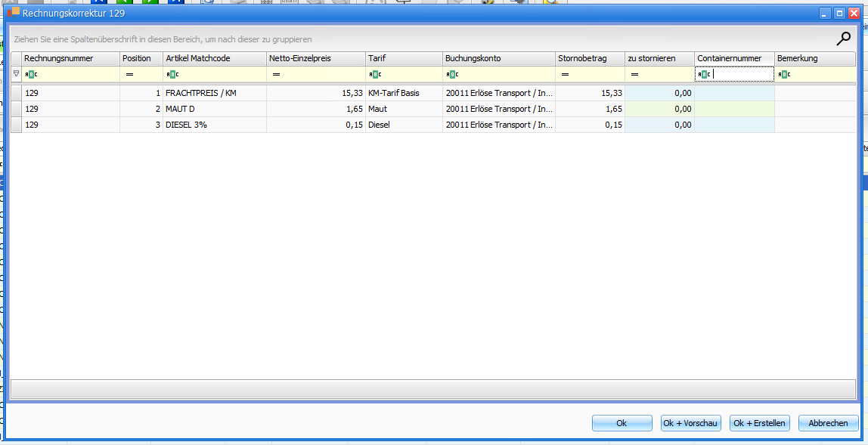Viewport: 868px width, 445px height.
Task: Click Ok + Vorschau button
Action: click(690, 423)
